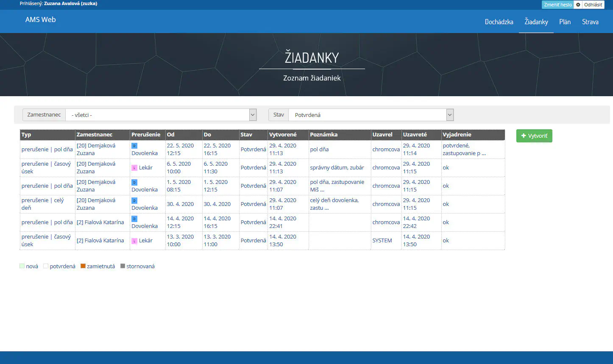Open the Plán menu
Screen dimensions: 613x364
click(x=565, y=22)
